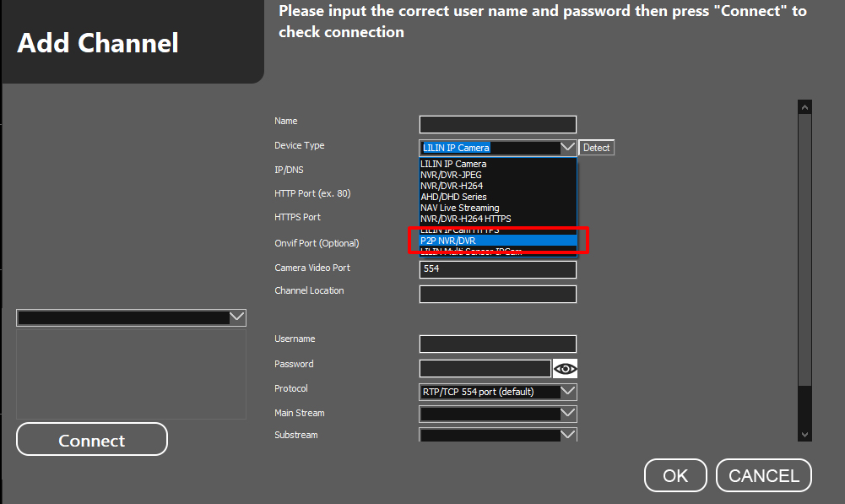This screenshot has height=504, width=845.
Task: Click the 'HTTP Port (ex. 80)' label
Action: (x=312, y=193)
